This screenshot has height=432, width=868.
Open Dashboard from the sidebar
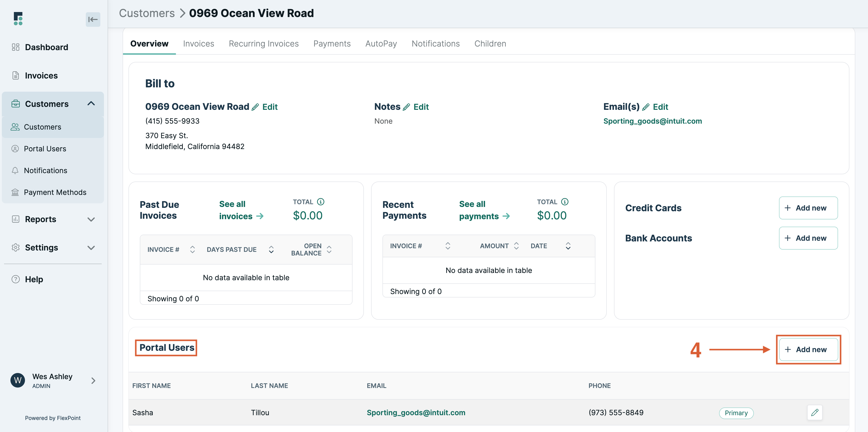(x=46, y=47)
